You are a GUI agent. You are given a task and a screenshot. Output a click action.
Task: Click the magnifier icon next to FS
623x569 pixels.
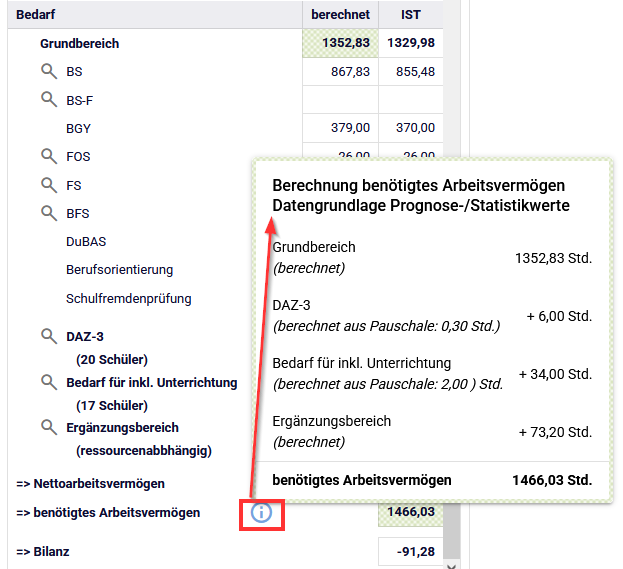(x=48, y=184)
